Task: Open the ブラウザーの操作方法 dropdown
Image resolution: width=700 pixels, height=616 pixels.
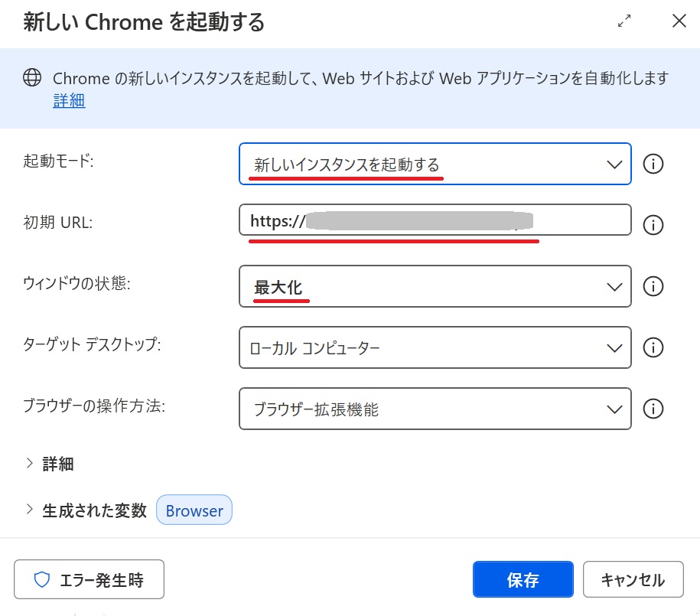Action: pos(435,409)
